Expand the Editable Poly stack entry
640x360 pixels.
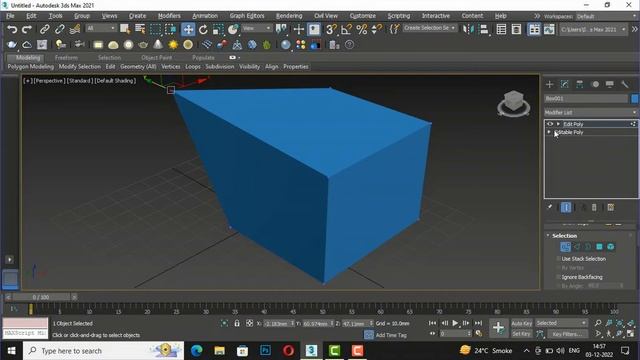549,132
